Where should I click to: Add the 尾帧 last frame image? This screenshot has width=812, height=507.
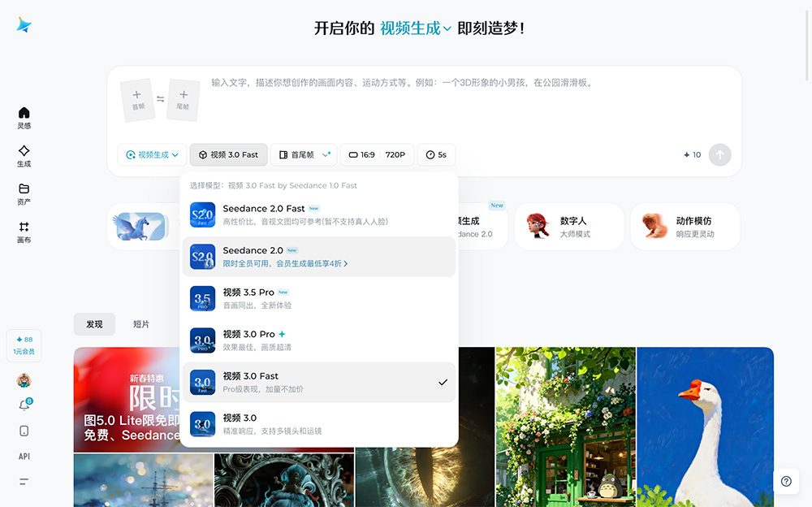click(184, 100)
